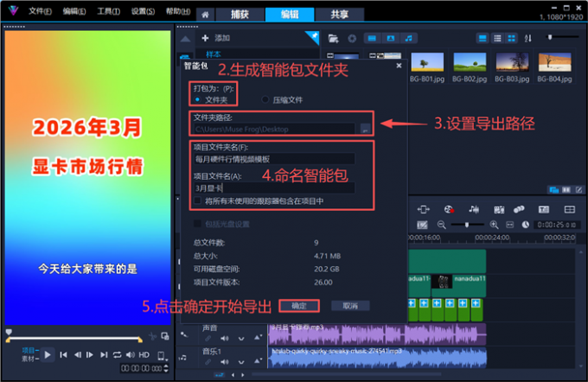
Task: Open the 设置 menu
Action: coord(143,11)
